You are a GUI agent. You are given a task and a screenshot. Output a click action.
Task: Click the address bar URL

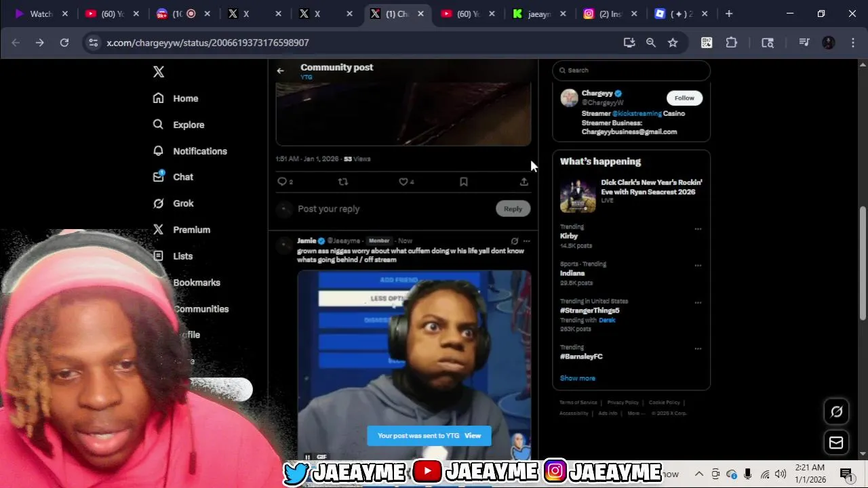208,43
